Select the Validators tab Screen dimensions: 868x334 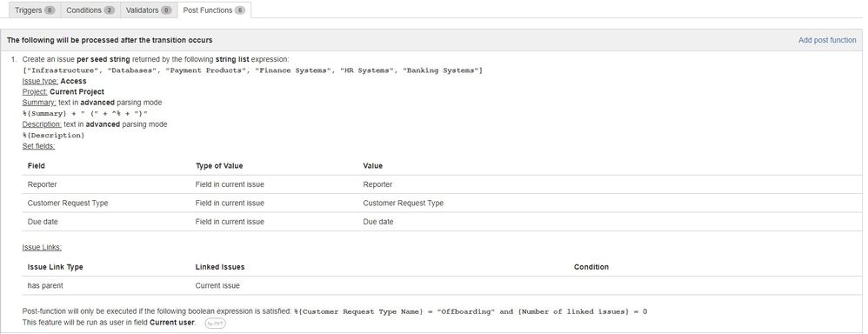point(149,10)
